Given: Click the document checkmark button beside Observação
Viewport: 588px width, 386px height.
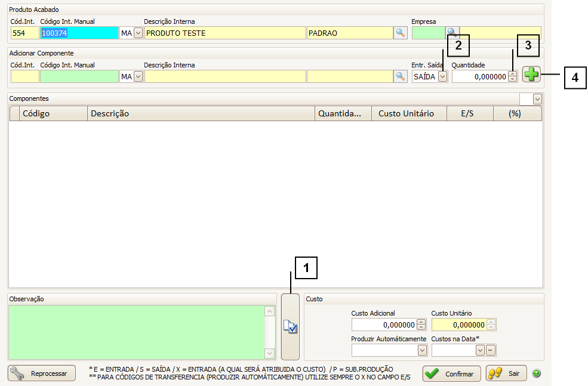Looking at the screenshot, I should click(290, 326).
